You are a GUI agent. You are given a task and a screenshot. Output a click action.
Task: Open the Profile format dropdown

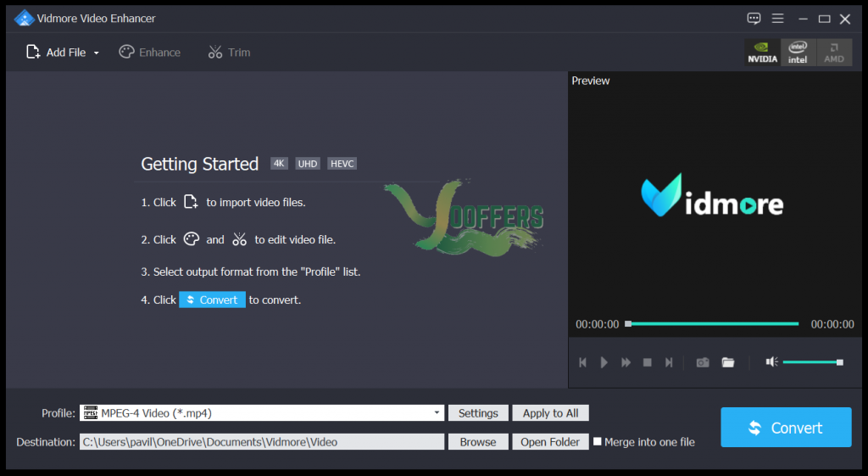[262, 413]
